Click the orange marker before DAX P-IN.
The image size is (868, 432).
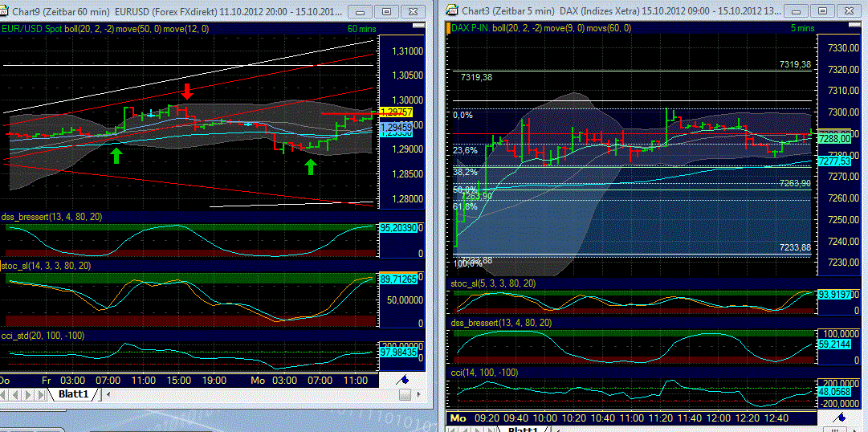[x=449, y=27]
